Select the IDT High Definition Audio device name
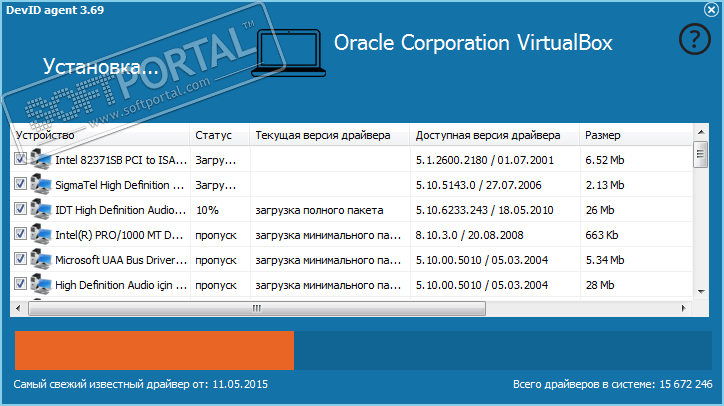 [121, 210]
